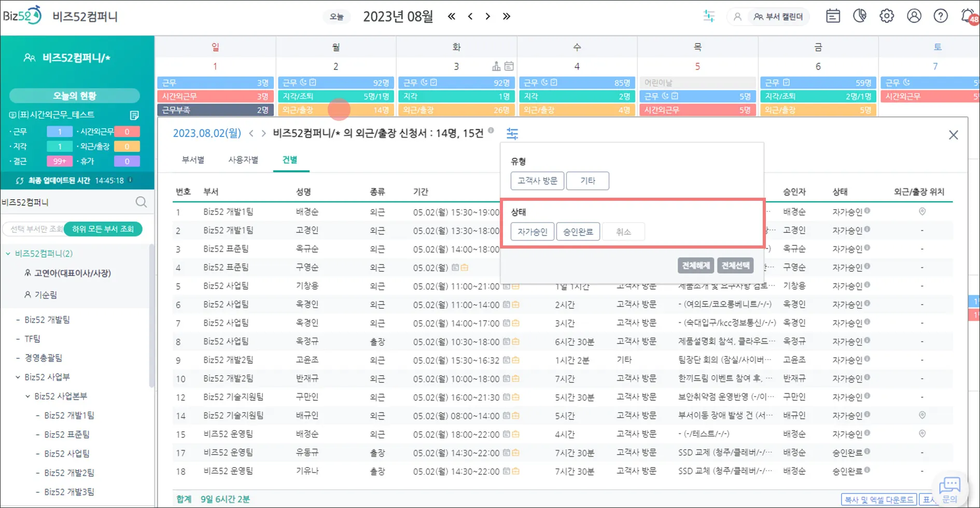The image size is (980, 508).
Task: Click the purple 휴가 count badge
Action: (x=127, y=161)
